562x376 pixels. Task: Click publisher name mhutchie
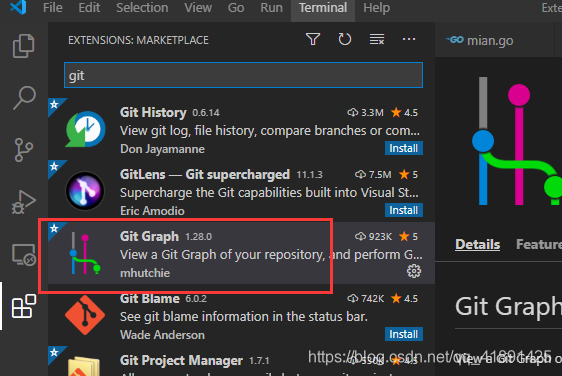(145, 273)
